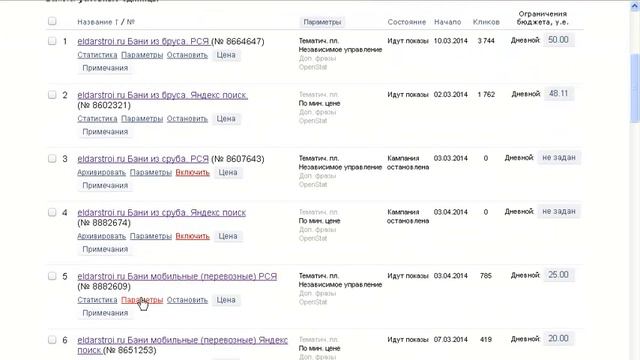Viewport: 640px width, 360px height.
Task: Select checkbox beside campaign number 5
Action: point(52,276)
